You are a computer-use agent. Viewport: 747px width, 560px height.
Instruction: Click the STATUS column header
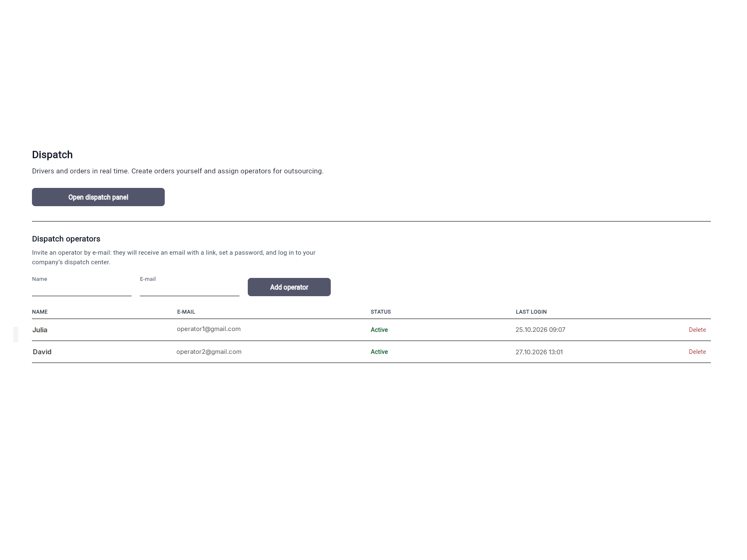tap(381, 312)
